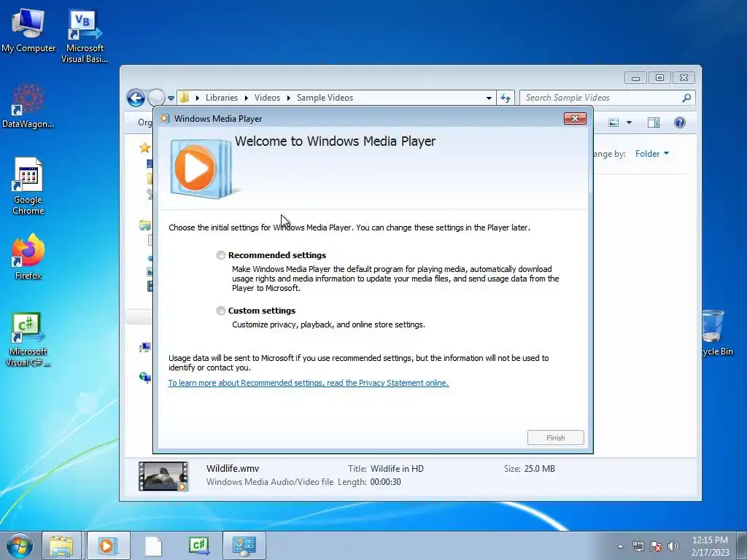747x560 pixels.
Task: Open Explorer help icon
Action: point(679,122)
